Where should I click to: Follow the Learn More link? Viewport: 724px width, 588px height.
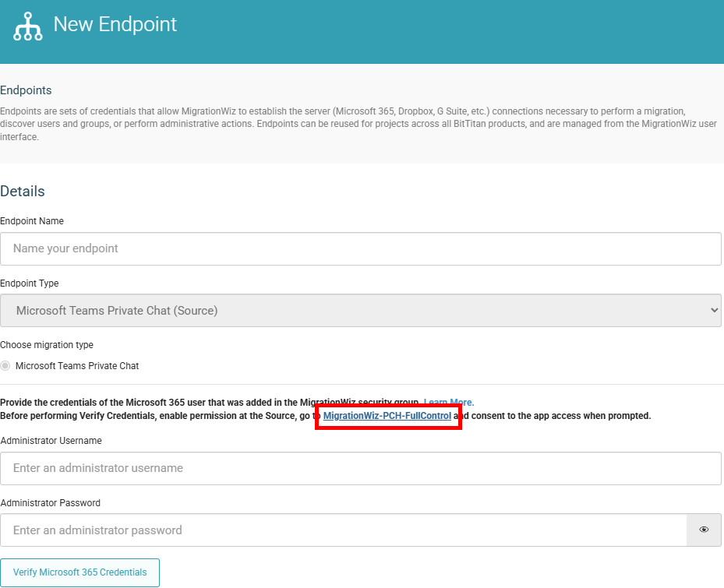tap(449, 402)
